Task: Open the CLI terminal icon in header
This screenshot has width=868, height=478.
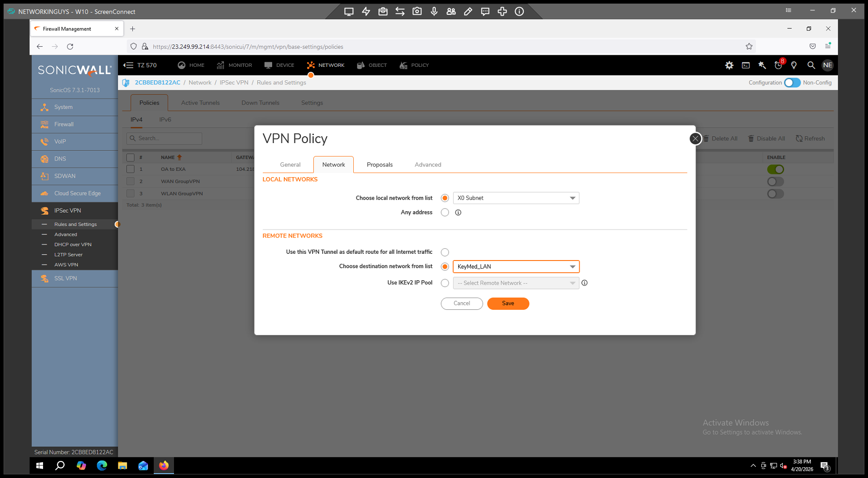Action: (746, 65)
